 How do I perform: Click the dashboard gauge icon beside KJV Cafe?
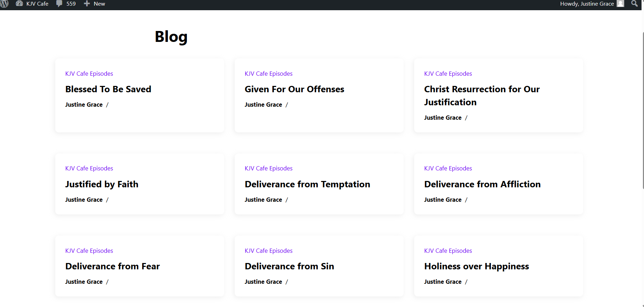point(19,4)
